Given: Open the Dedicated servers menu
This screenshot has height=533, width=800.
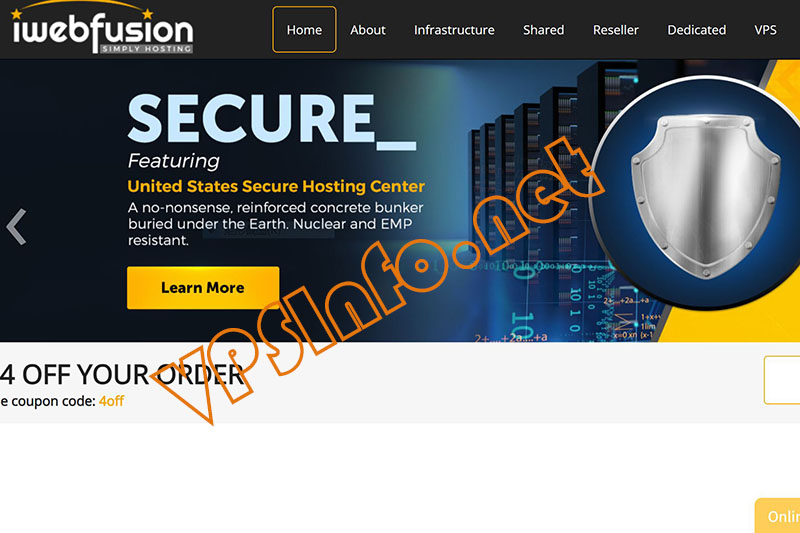Looking at the screenshot, I should pos(696,30).
